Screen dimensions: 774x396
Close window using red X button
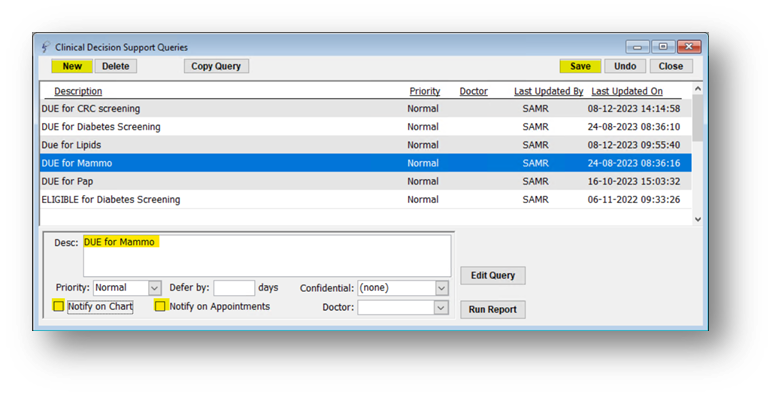click(689, 47)
